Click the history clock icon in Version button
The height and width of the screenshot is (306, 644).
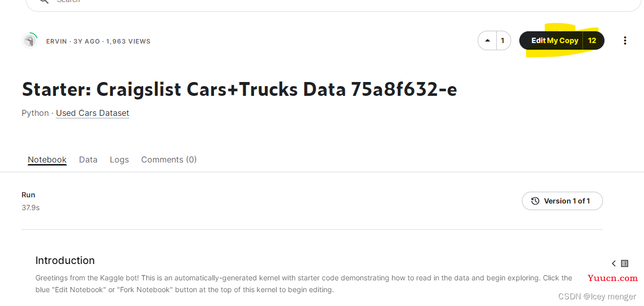pyautogui.click(x=535, y=201)
